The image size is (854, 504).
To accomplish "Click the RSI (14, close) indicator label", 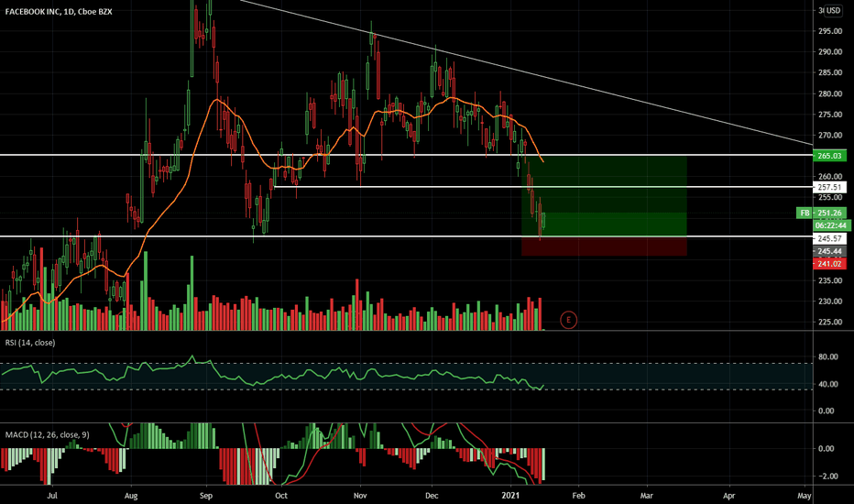I will pos(30,343).
